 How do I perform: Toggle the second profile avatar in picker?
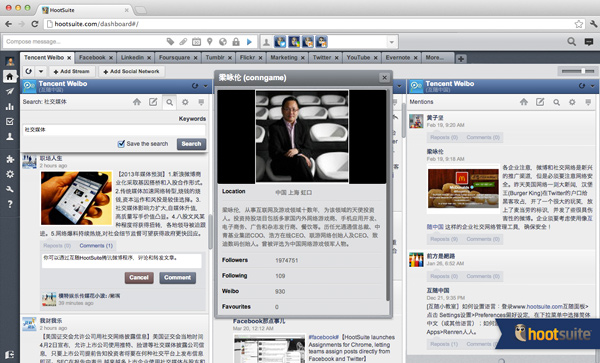click(x=294, y=42)
